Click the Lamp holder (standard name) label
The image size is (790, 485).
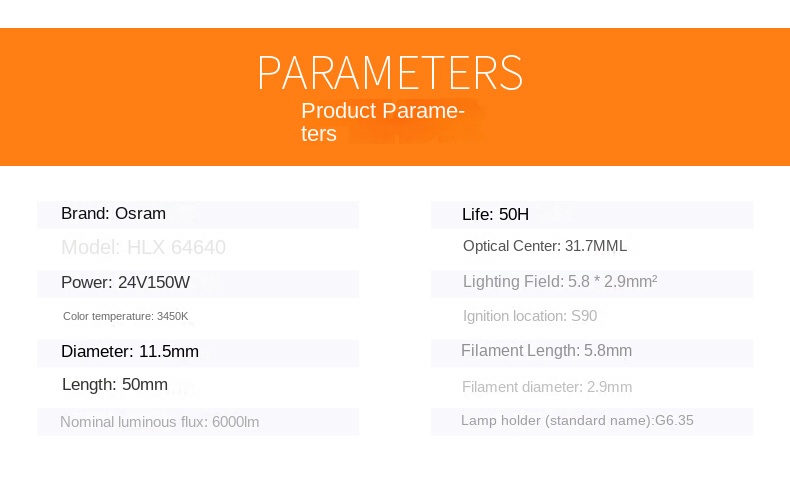556,421
